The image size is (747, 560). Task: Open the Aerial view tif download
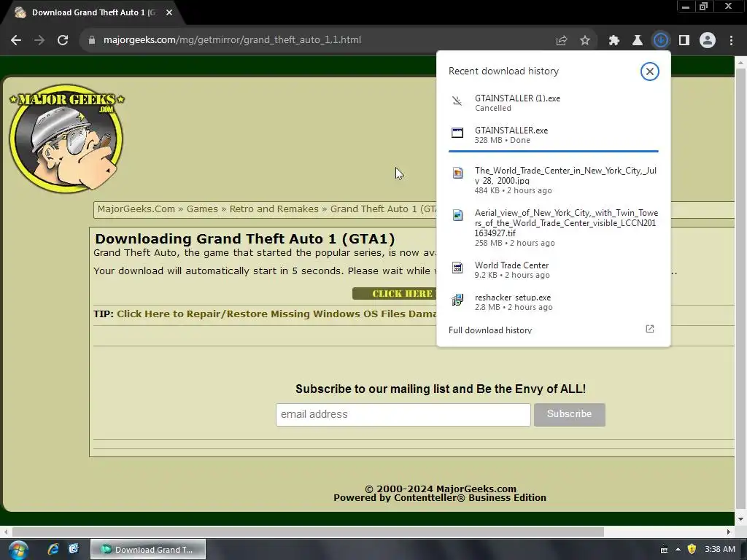(x=553, y=227)
